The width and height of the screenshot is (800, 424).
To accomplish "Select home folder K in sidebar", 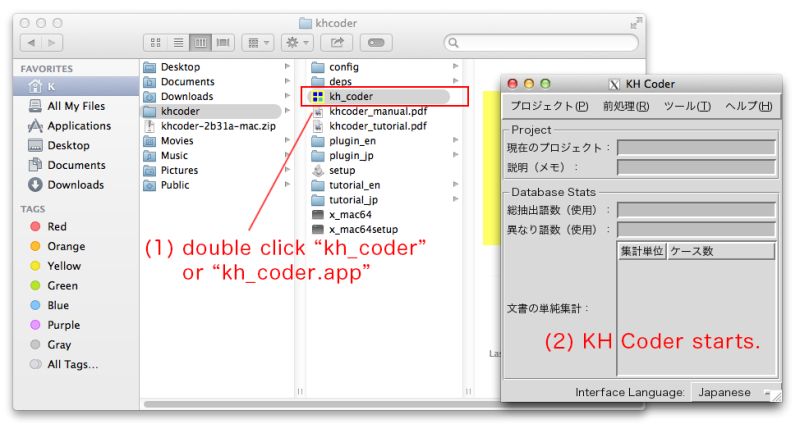I will (x=76, y=86).
